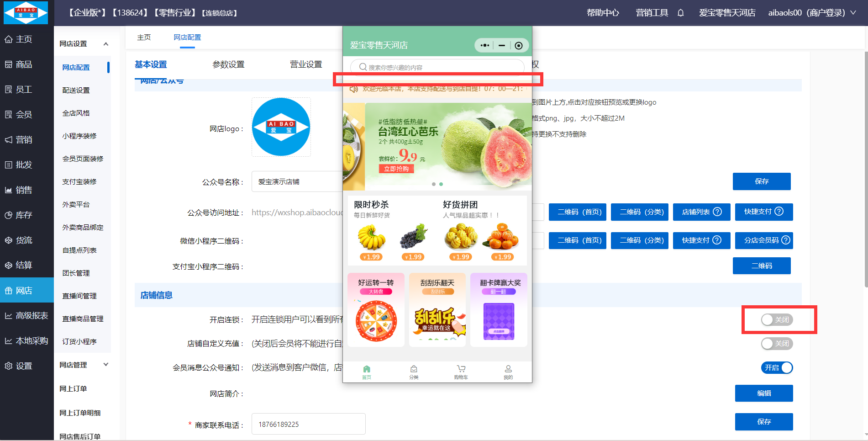868x441 pixels.
Task: Select 小程序装修 in the side menu
Action: 79,136
